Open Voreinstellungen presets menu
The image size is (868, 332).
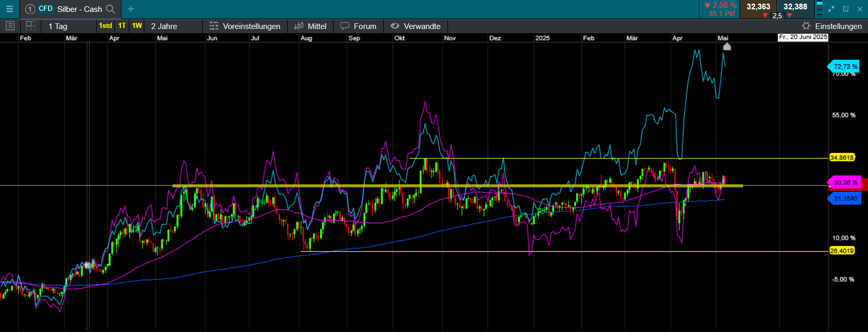pyautogui.click(x=245, y=26)
